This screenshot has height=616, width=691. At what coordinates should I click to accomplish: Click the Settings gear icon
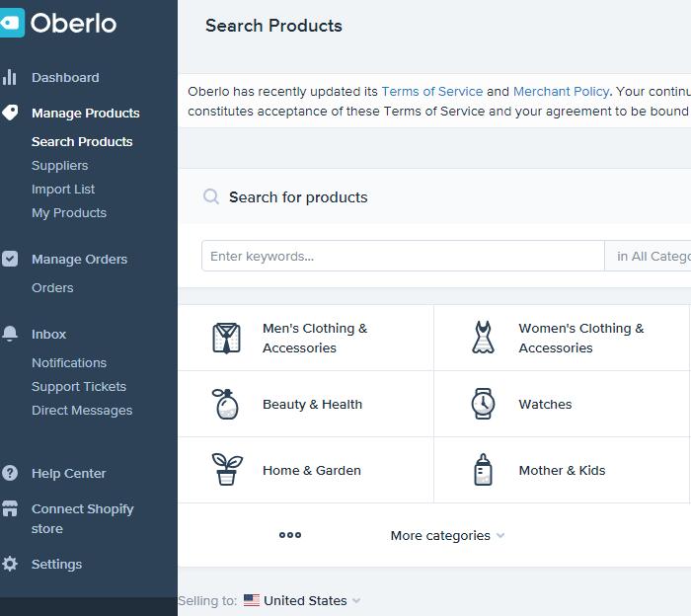(10, 564)
